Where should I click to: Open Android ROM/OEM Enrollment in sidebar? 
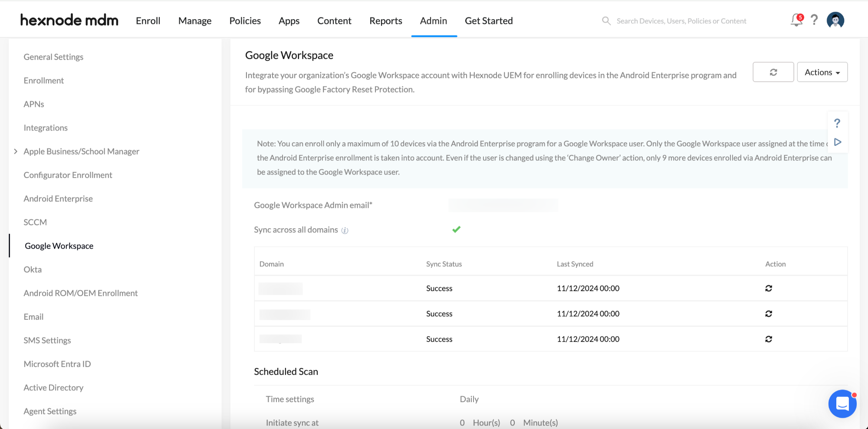[x=80, y=293]
